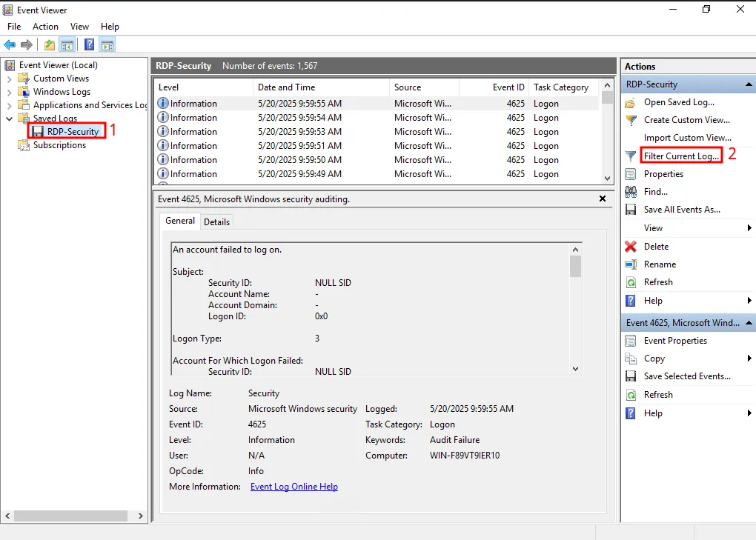Click the Find binoculars icon

pyautogui.click(x=631, y=192)
